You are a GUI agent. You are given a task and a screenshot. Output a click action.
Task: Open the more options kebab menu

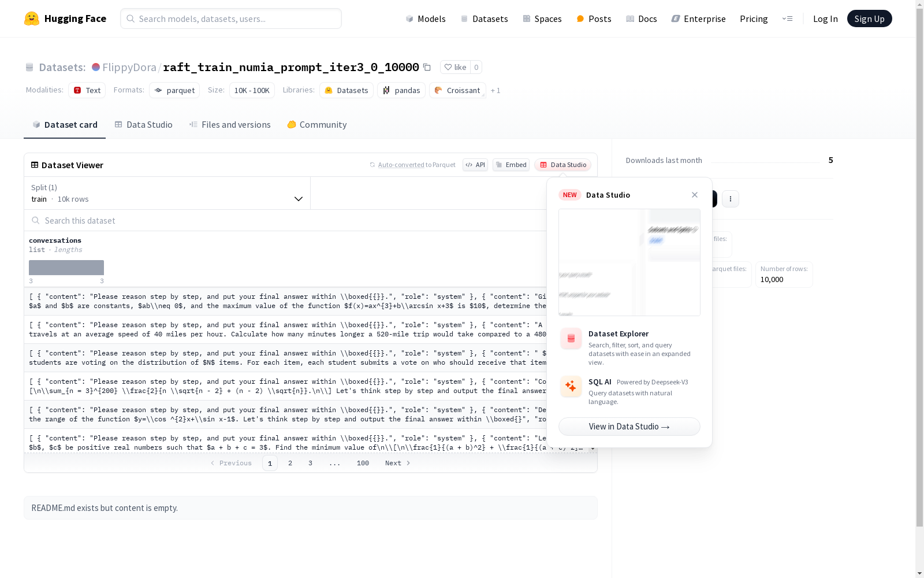(731, 199)
